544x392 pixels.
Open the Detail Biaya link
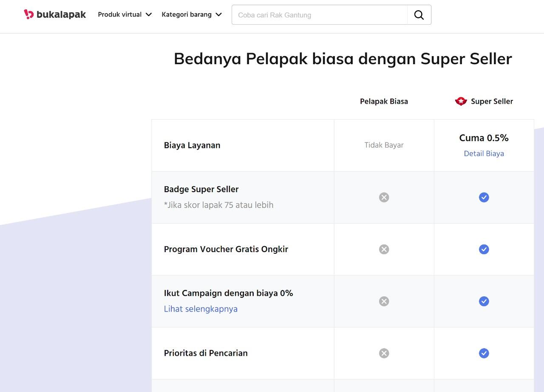pos(484,153)
